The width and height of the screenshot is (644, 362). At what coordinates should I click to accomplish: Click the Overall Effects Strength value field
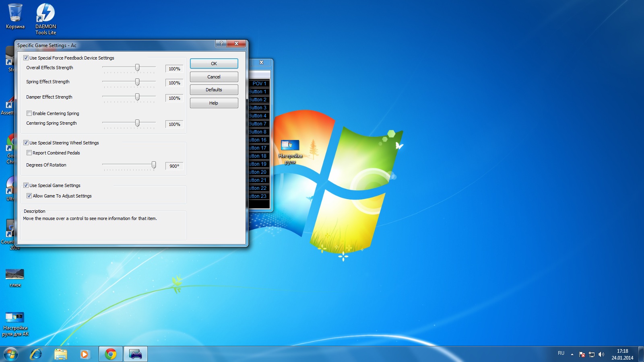tap(174, 69)
